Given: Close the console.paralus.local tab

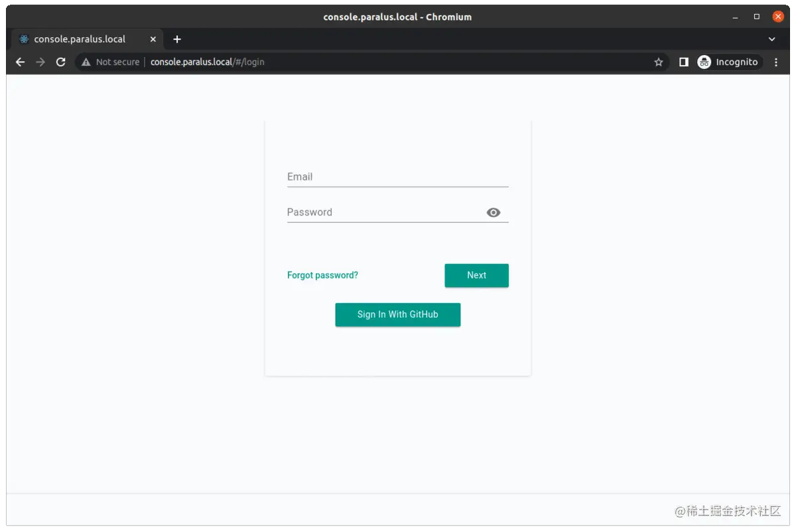Looking at the screenshot, I should tap(153, 39).
